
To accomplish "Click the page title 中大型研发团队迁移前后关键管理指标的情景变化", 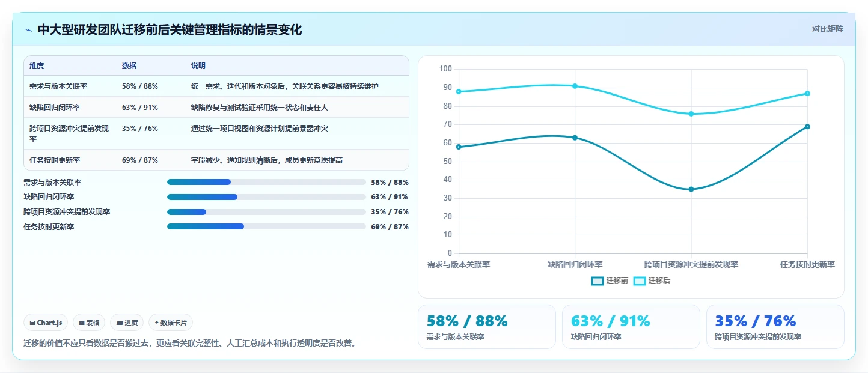I will 170,29.
